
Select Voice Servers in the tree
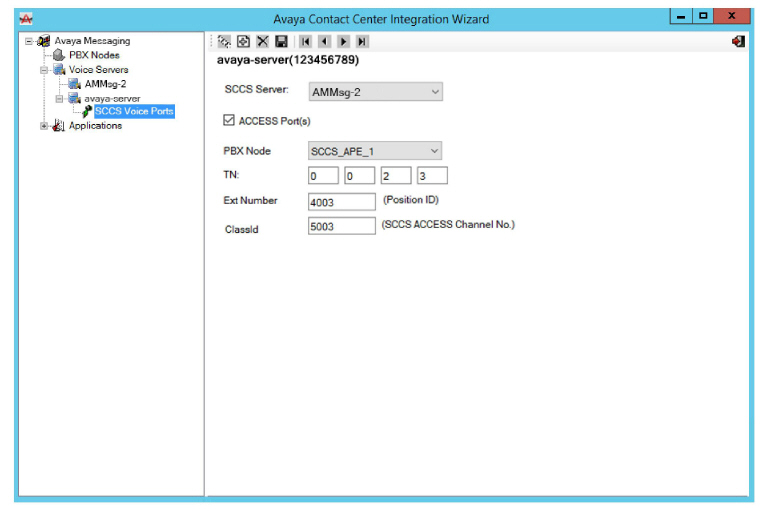click(x=98, y=70)
